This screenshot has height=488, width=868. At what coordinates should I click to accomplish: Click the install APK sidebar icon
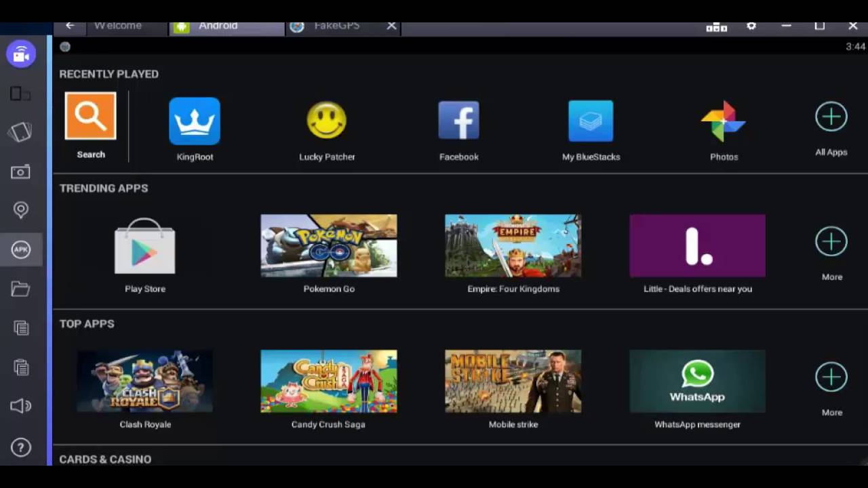coord(21,249)
